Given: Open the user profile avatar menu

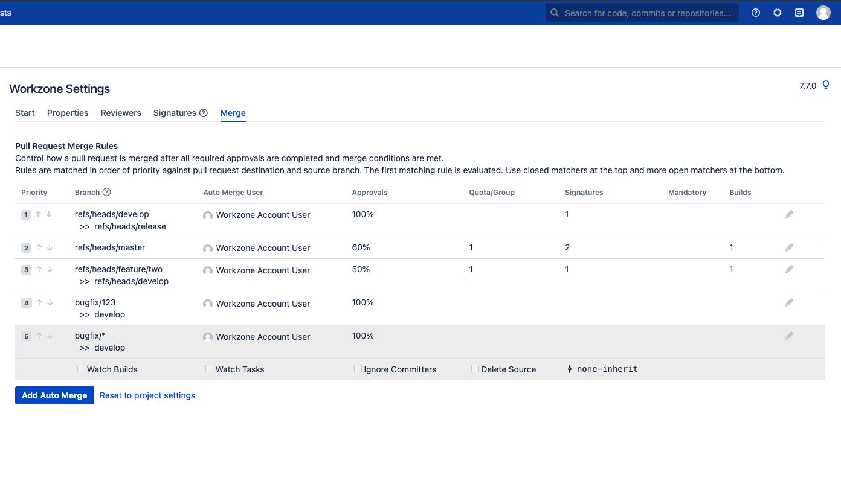Looking at the screenshot, I should (x=823, y=13).
